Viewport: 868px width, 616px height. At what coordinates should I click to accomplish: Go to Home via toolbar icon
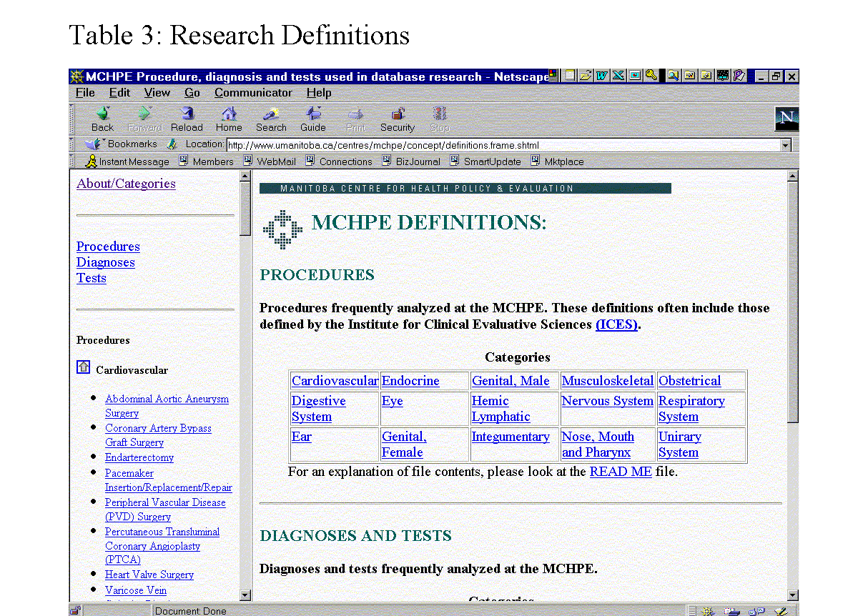[229, 114]
